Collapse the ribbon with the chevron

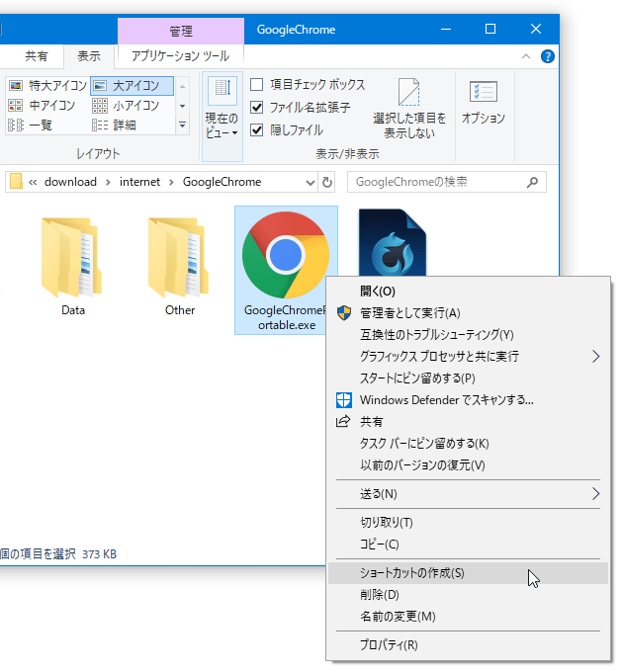tap(526, 56)
